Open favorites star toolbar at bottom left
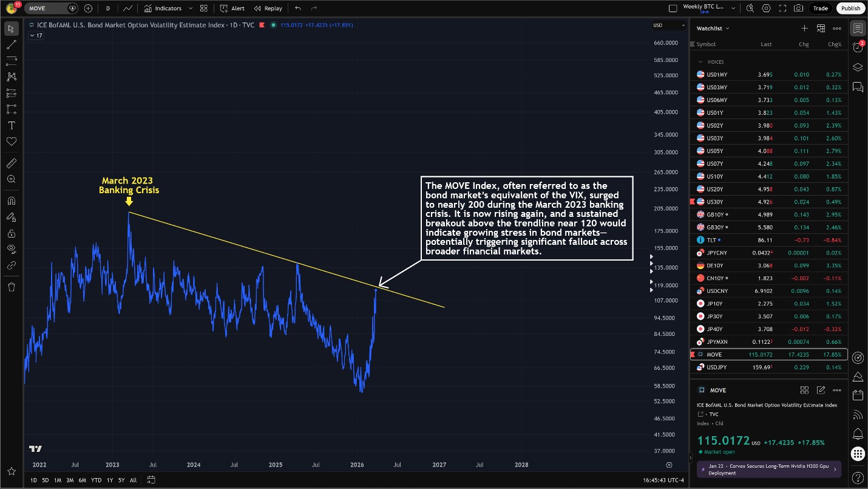This screenshot has height=489, width=868. (x=11, y=471)
